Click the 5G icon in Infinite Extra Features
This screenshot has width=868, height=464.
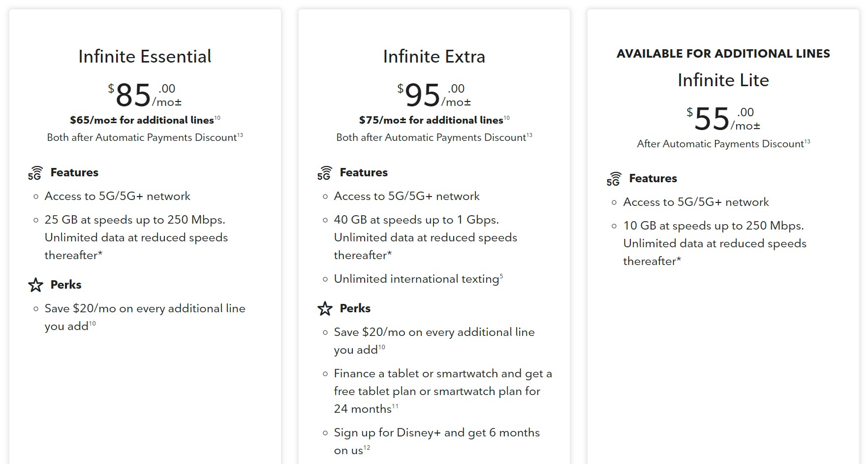tap(324, 173)
